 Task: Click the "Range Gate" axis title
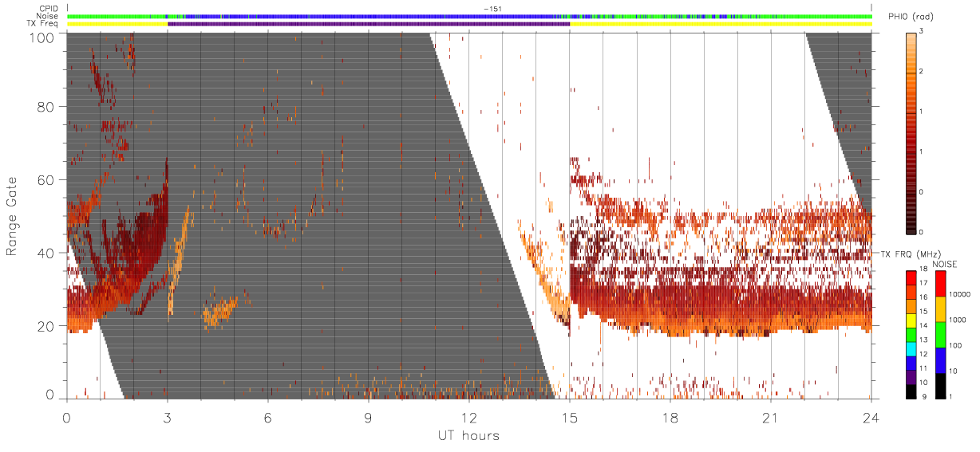[x=13, y=216]
